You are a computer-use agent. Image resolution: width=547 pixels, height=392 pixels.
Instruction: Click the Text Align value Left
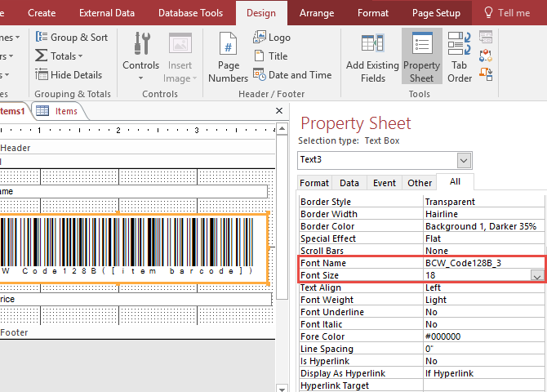coord(483,287)
